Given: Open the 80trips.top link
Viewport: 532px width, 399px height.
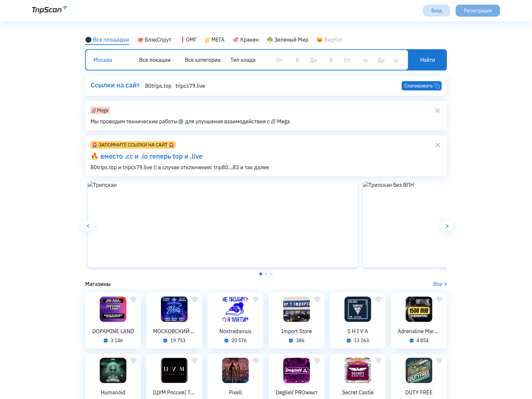Looking at the screenshot, I should 158,86.
